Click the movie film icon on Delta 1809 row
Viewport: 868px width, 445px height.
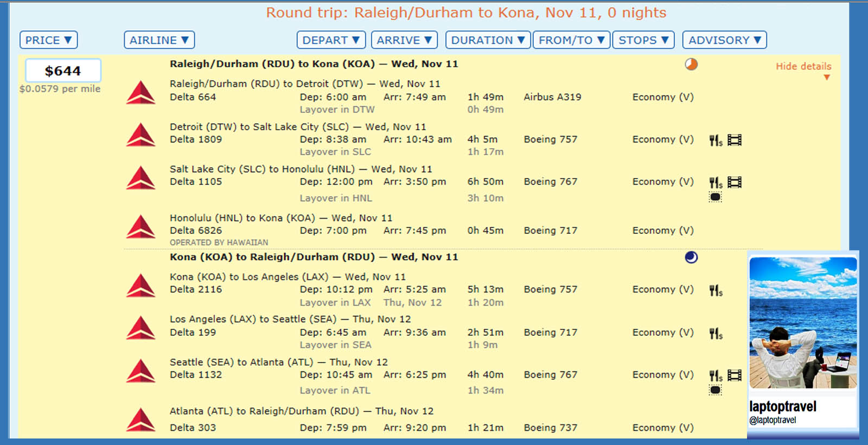(x=735, y=140)
